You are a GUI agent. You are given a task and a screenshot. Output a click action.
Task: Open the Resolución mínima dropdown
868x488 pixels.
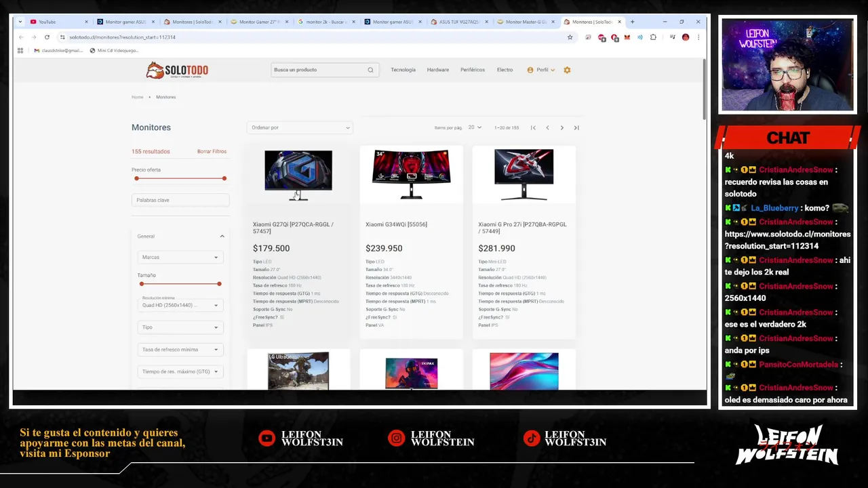point(180,305)
